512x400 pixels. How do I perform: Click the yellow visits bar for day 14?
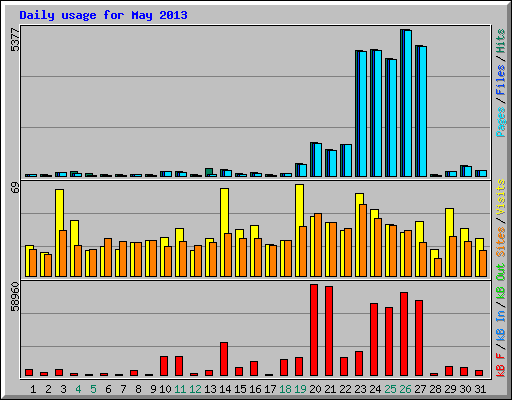click(224, 211)
